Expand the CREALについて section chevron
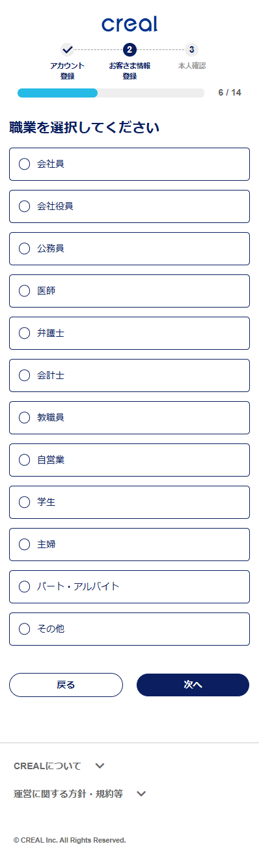This screenshot has width=259, height=868. (100, 766)
